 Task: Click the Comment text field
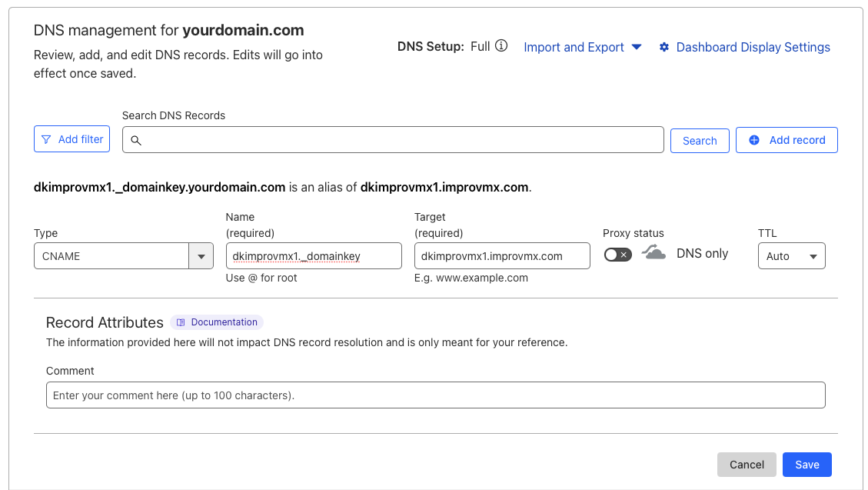click(x=435, y=395)
